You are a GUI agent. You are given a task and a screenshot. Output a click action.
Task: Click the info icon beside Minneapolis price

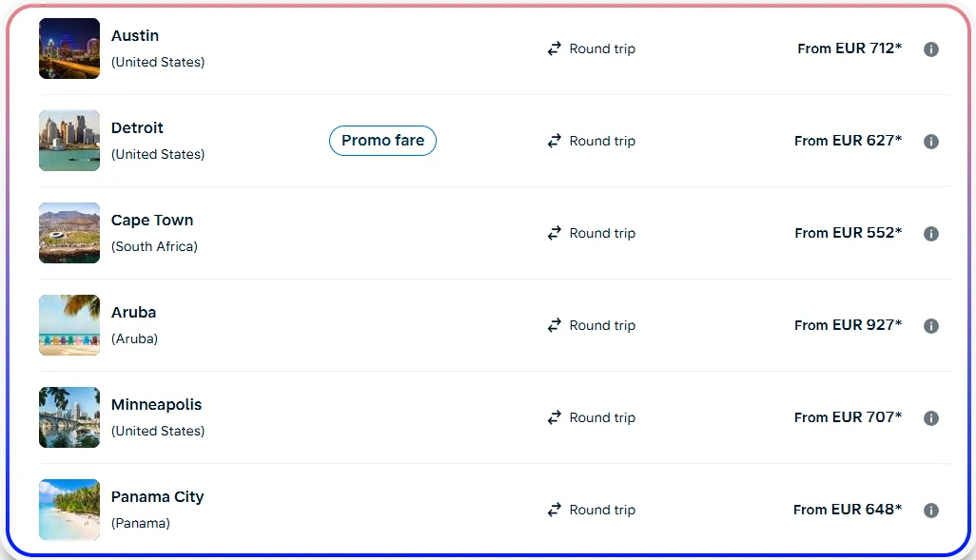click(x=931, y=417)
